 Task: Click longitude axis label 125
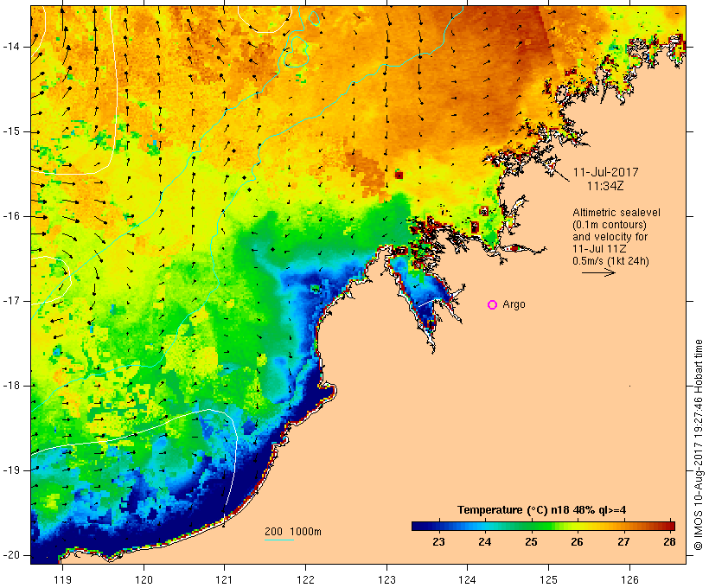(548, 579)
